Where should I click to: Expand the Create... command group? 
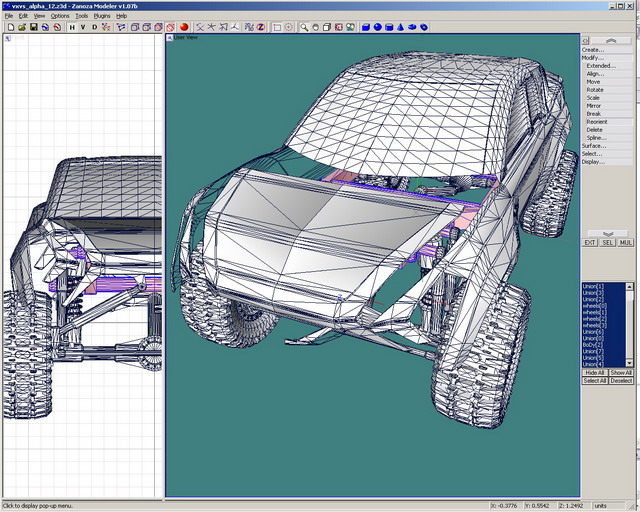[594, 49]
